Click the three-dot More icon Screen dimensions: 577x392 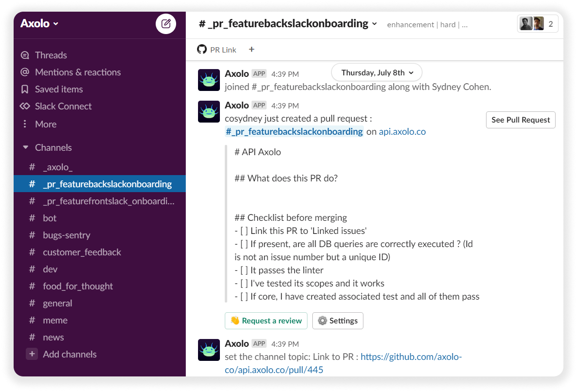click(25, 124)
